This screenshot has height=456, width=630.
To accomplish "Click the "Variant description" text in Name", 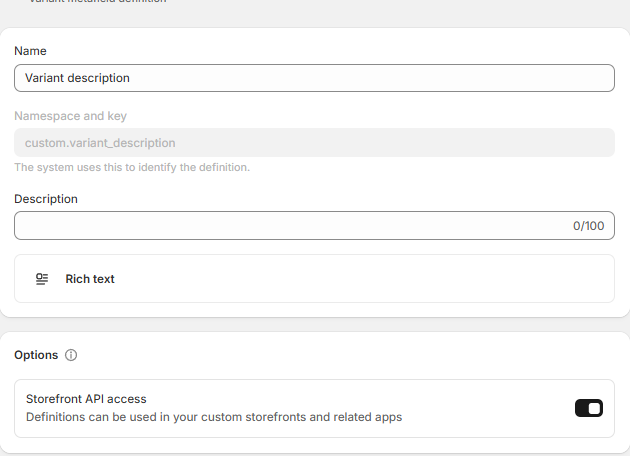I will 77,78.
